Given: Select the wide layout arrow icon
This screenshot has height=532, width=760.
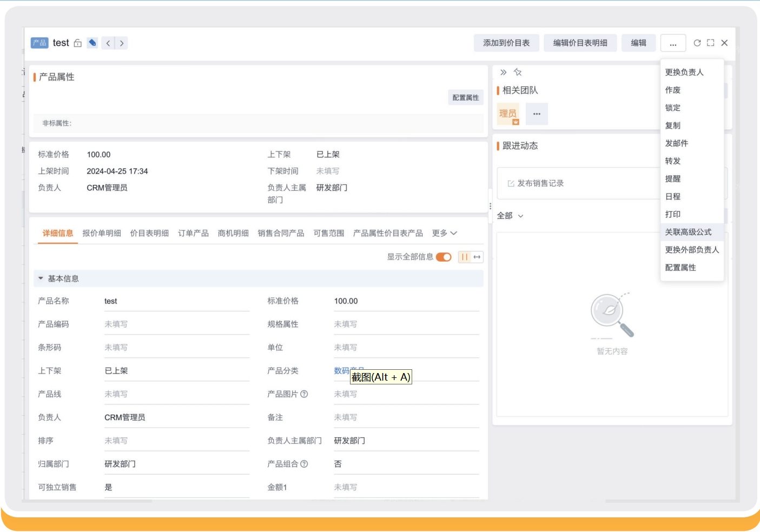Looking at the screenshot, I should pos(477,257).
